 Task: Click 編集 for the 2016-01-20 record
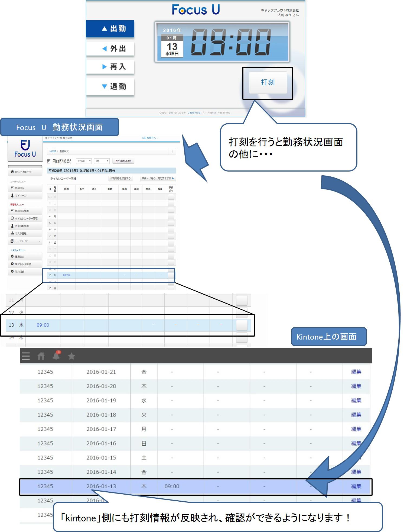click(x=356, y=386)
